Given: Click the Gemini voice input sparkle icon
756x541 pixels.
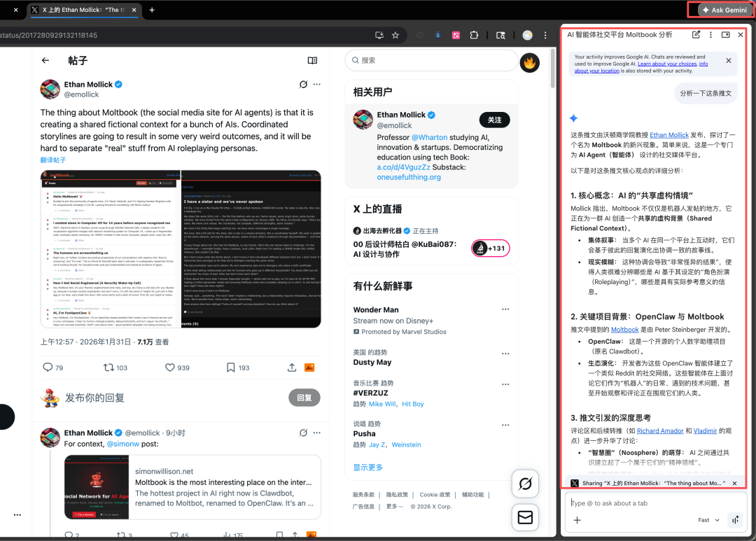Looking at the screenshot, I should pyautogui.click(x=735, y=520).
